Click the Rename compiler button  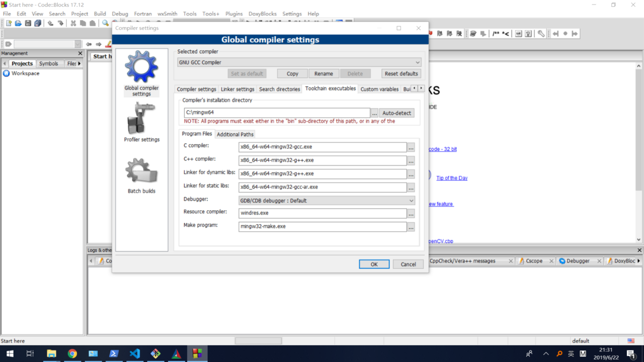pyautogui.click(x=324, y=73)
